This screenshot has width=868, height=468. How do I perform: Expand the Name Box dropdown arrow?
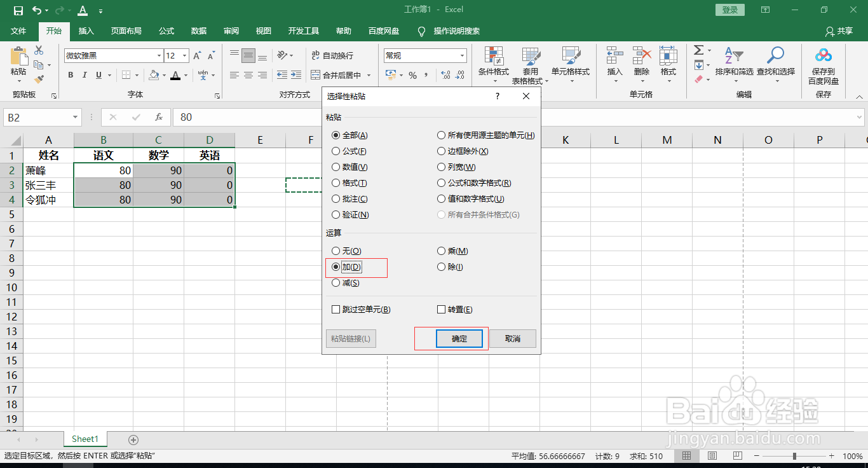(76, 117)
